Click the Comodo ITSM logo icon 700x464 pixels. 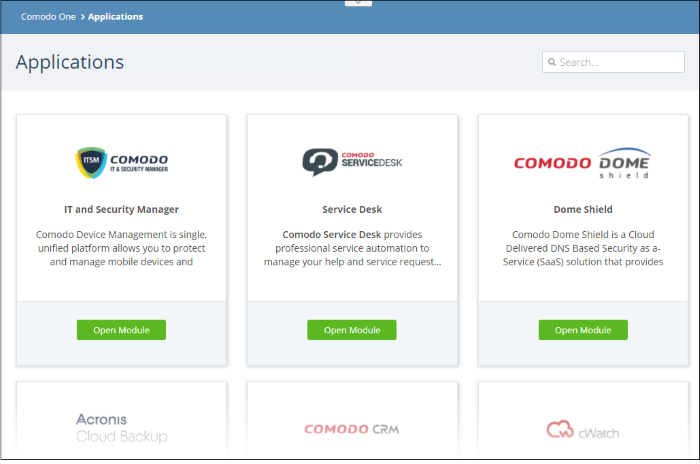click(x=121, y=163)
